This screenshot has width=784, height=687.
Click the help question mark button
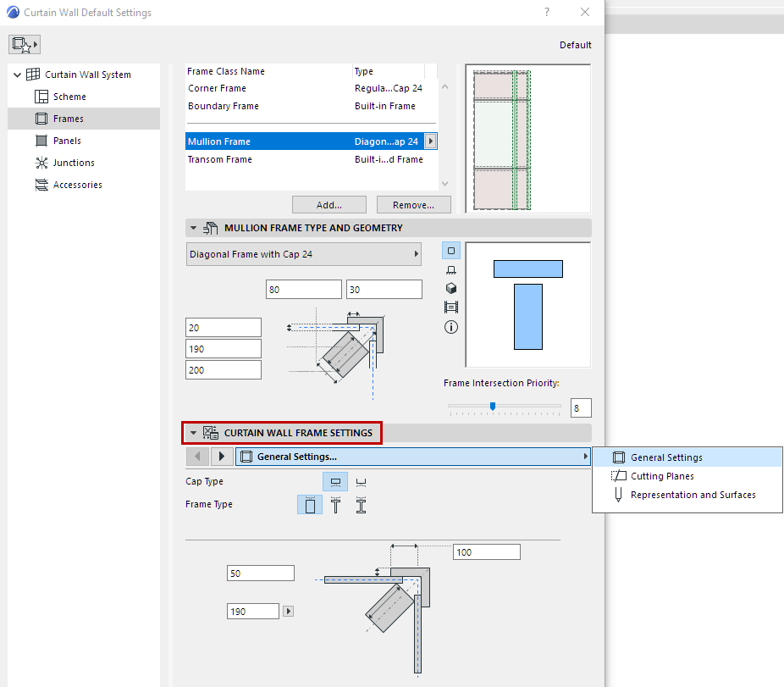tap(547, 12)
